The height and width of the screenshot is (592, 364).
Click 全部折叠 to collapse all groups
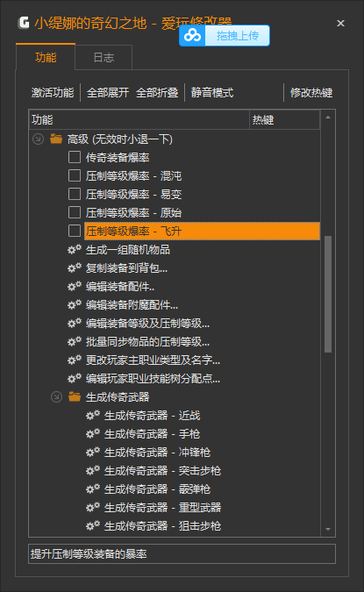click(157, 92)
